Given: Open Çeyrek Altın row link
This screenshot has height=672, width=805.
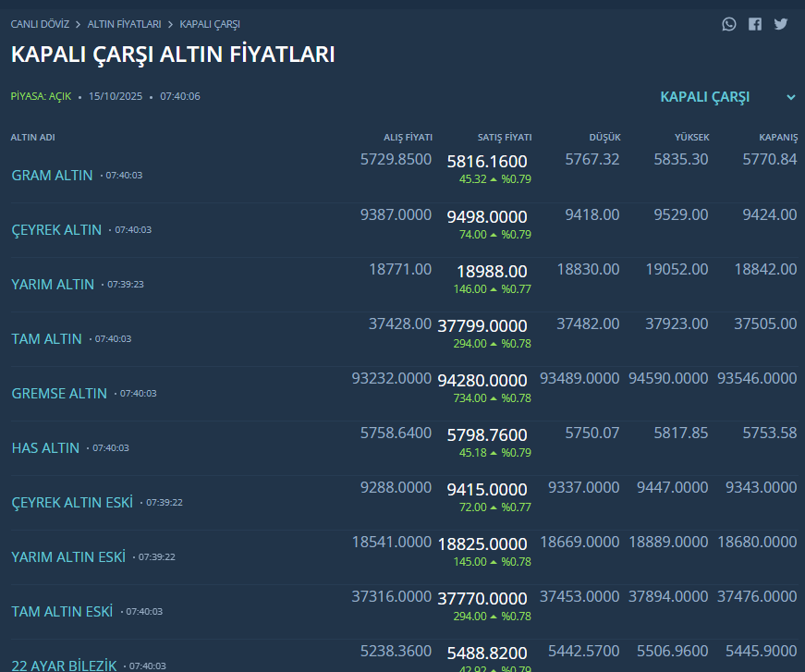Looking at the screenshot, I should [56, 229].
